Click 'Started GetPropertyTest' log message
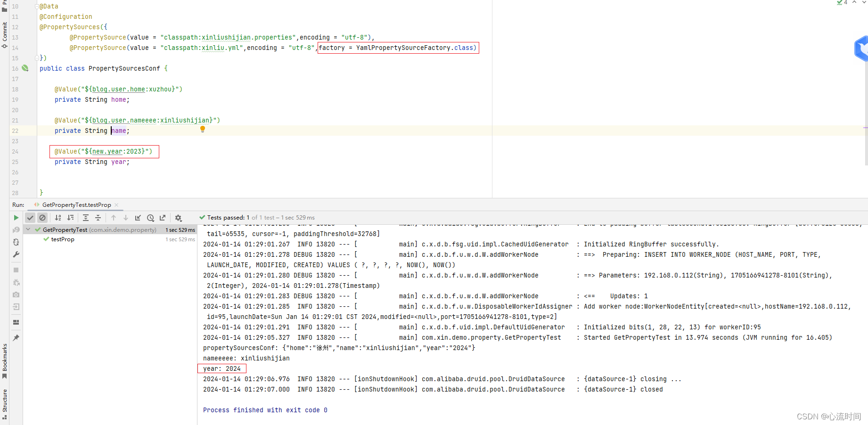The image size is (868, 425). pos(708,337)
